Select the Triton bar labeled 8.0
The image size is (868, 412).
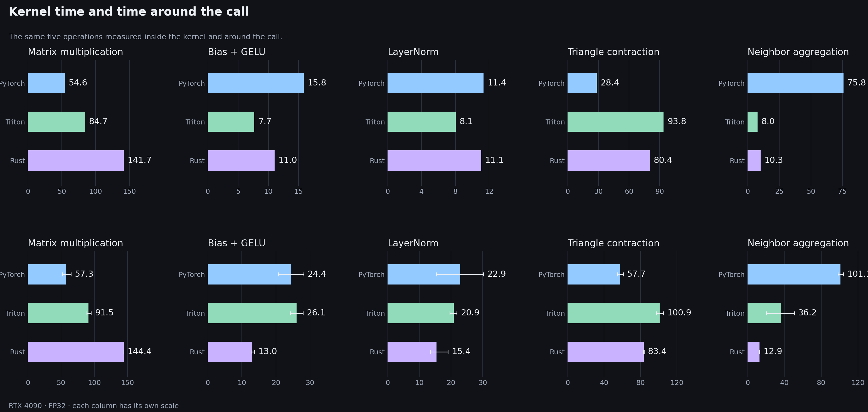tap(753, 122)
